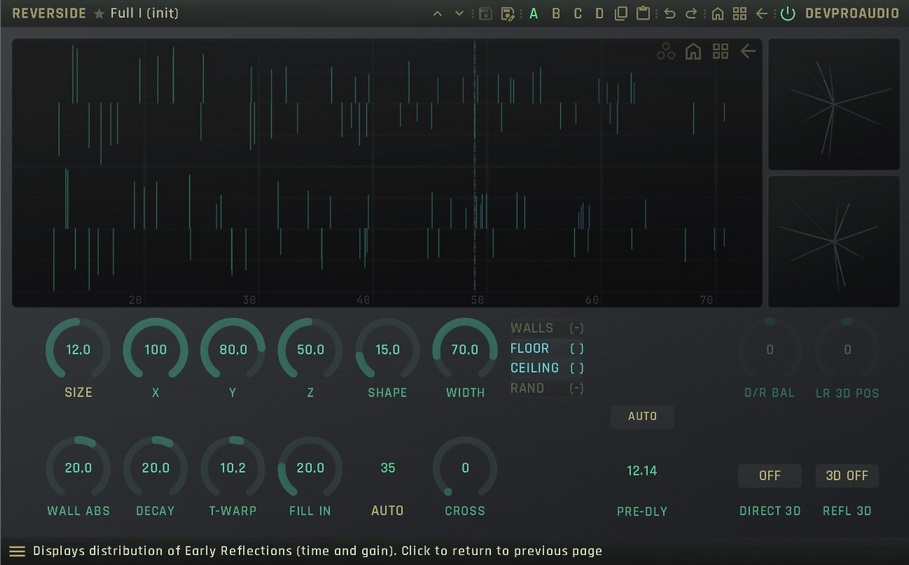Image resolution: width=909 pixels, height=565 pixels.
Task: Copy current slot settings icon
Action: 621,13
